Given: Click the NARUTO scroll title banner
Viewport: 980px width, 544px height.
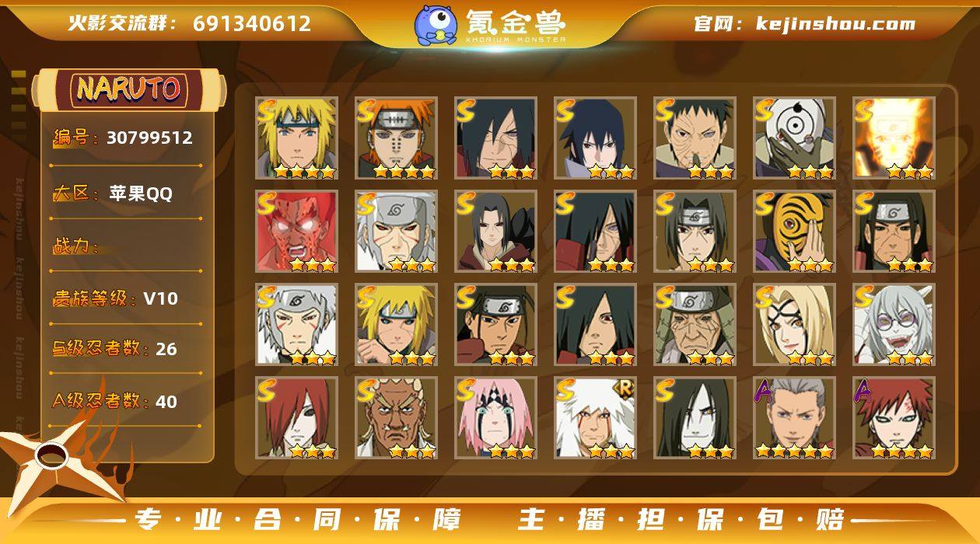Looking at the screenshot, I should point(129,89).
